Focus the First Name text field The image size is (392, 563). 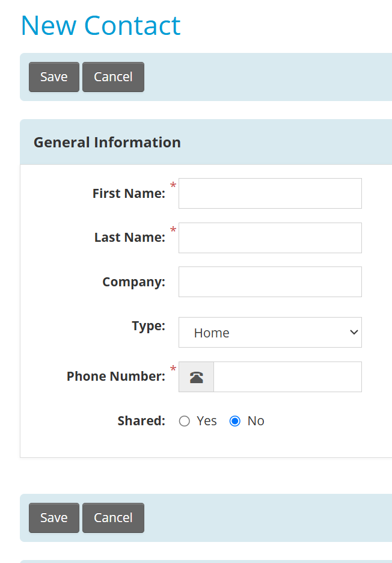tap(270, 193)
